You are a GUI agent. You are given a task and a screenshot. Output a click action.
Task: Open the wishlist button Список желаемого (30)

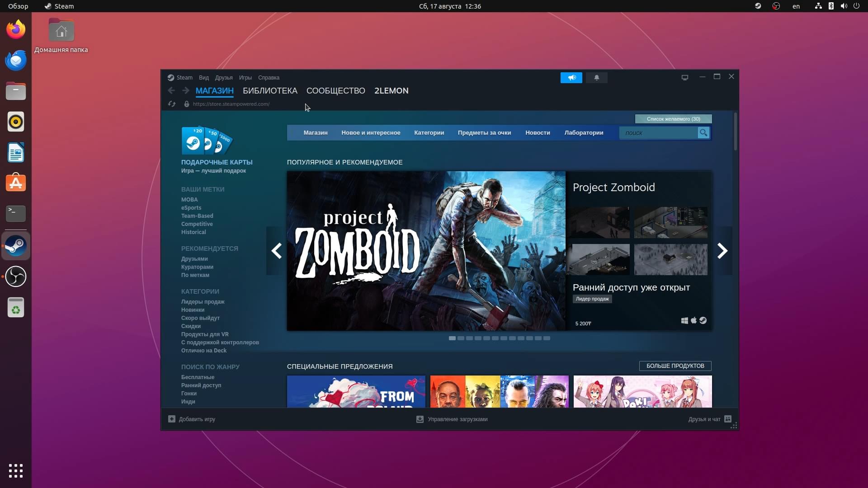coord(674,119)
